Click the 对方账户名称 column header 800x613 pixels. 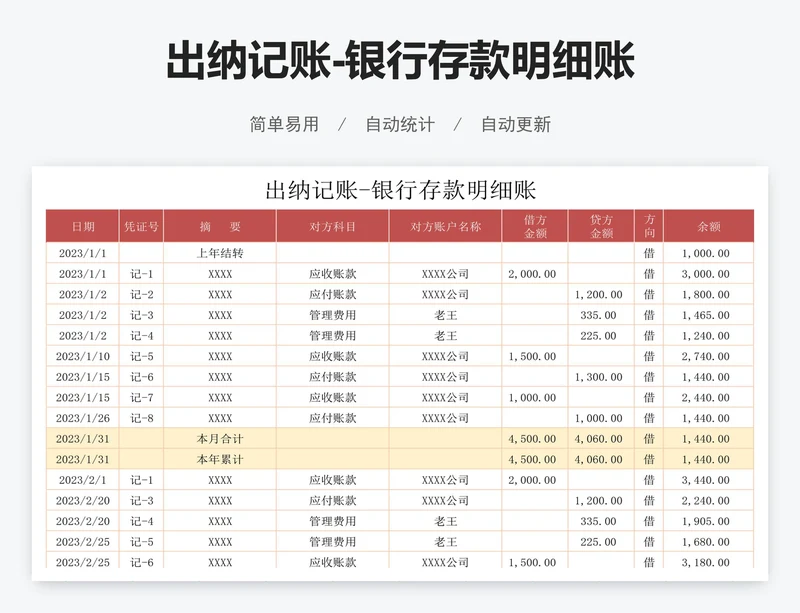pyautogui.click(x=445, y=226)
